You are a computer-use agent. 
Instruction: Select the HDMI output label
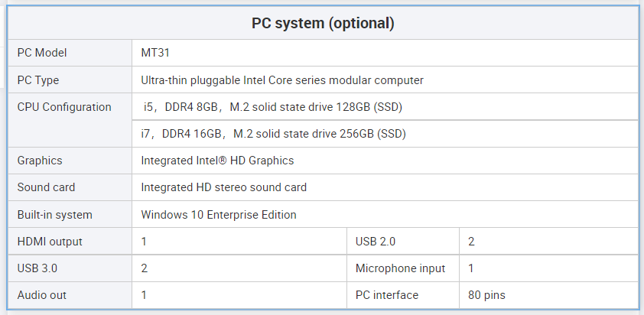50,242
